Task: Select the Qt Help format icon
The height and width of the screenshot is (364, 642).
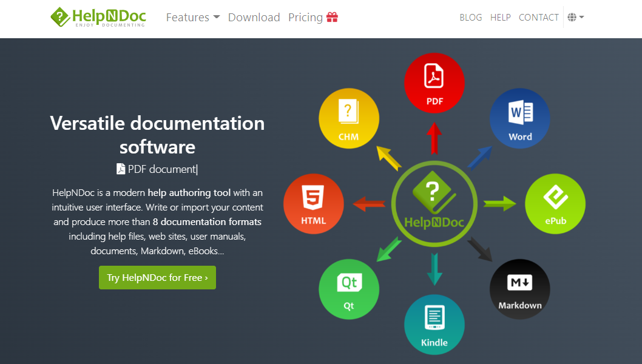Action: 349,289
